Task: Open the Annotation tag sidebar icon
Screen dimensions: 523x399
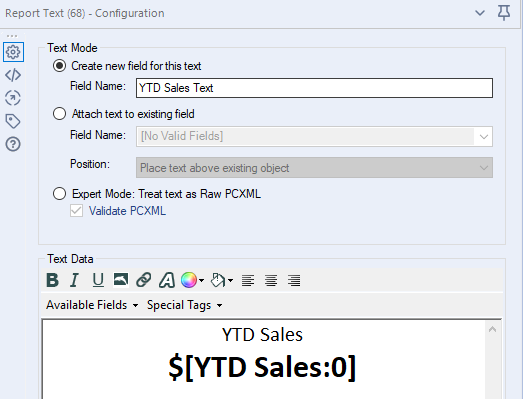Action: pos(13,121)
